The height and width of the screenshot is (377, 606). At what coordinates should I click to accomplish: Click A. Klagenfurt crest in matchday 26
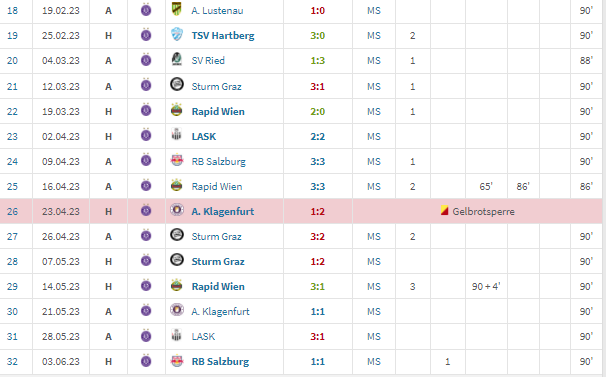(x=177, y=210)
